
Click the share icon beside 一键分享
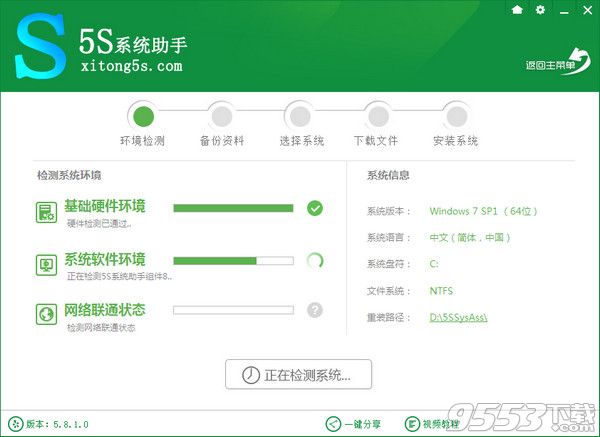333,424
